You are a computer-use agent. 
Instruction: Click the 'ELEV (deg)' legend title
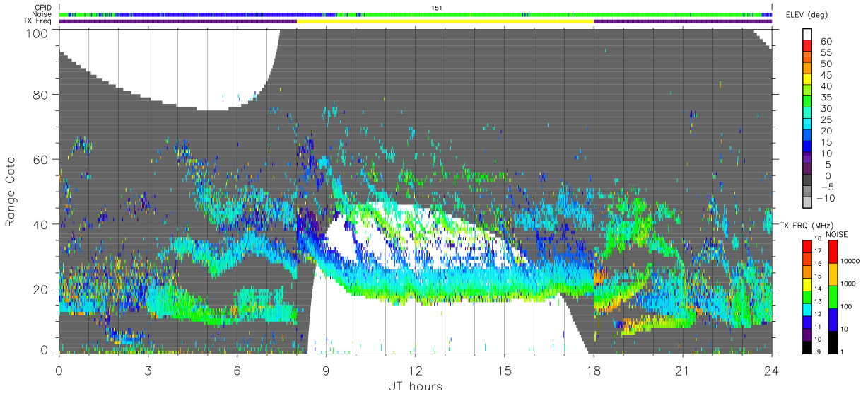pos(807,15)
